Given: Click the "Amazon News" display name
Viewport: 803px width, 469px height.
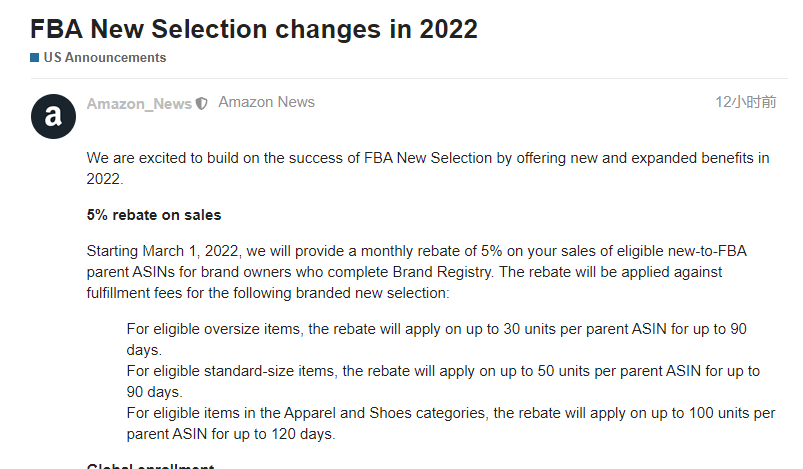Looking at the screenshot, I should click(266, 102).
